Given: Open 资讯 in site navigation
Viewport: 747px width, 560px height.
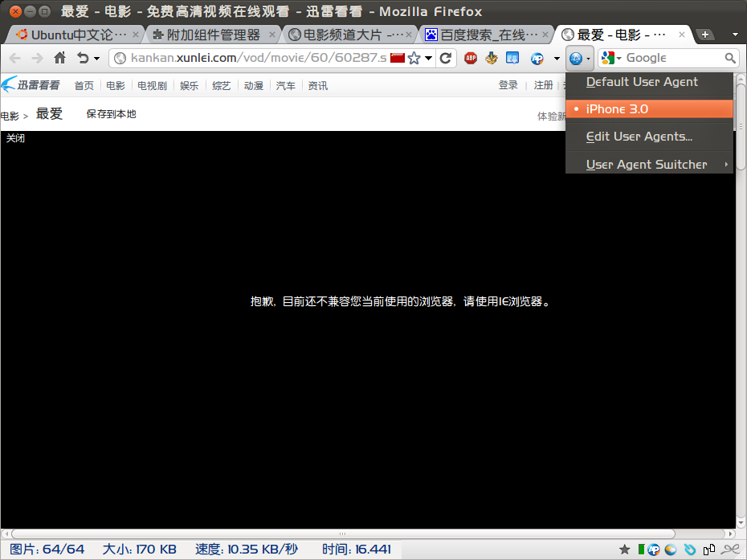Looking at the screenshot, I should [x=318, y=86].
